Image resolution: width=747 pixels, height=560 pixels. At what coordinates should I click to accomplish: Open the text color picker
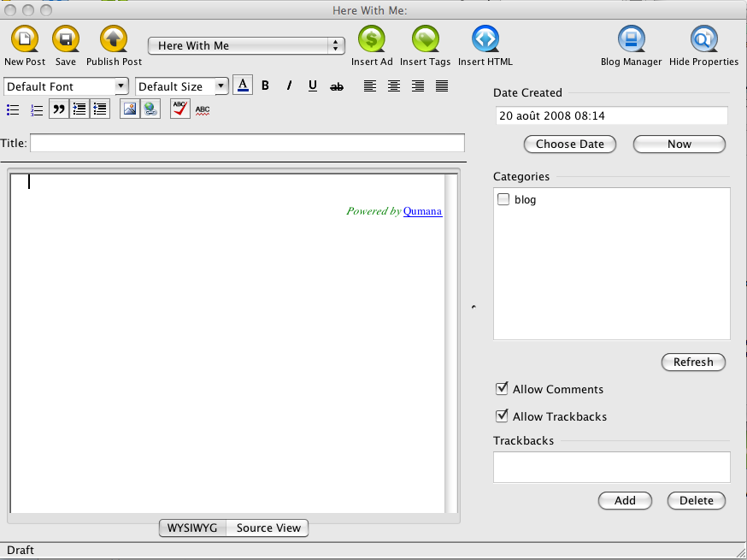243,85
